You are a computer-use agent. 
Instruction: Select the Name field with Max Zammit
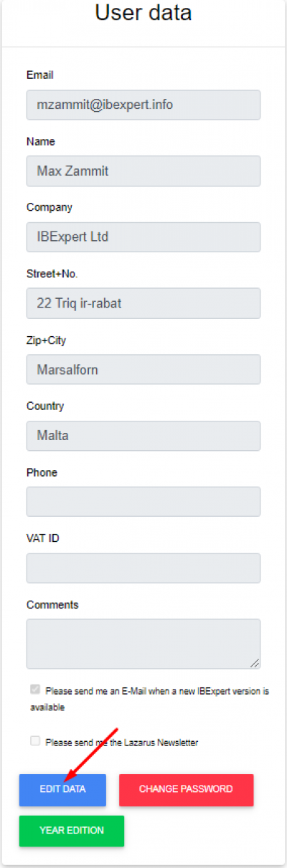tap(143, 171)
